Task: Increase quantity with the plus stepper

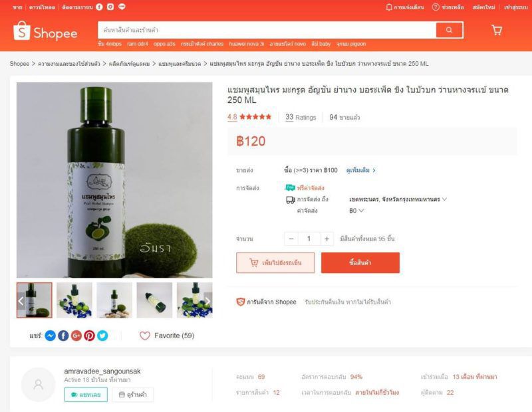Action: click(327, 239)
